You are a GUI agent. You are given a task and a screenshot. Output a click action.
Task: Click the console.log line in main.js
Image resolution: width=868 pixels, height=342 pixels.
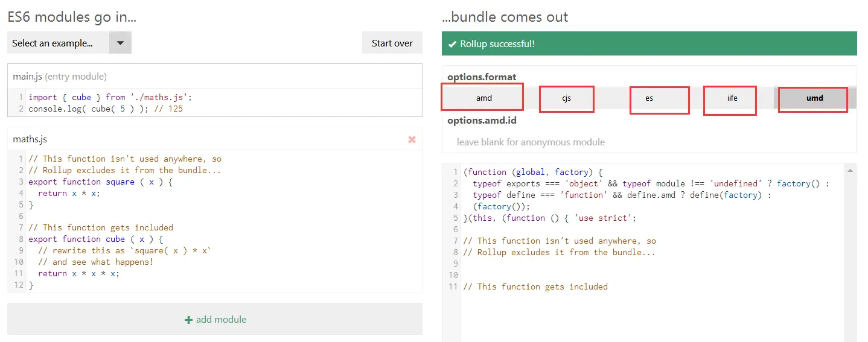(106, 109)
